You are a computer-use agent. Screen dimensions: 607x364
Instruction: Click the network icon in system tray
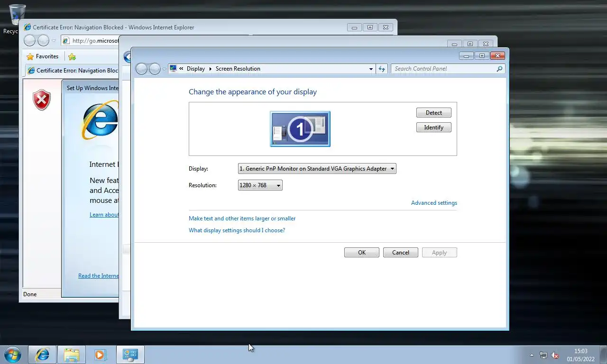pos(543,355)
